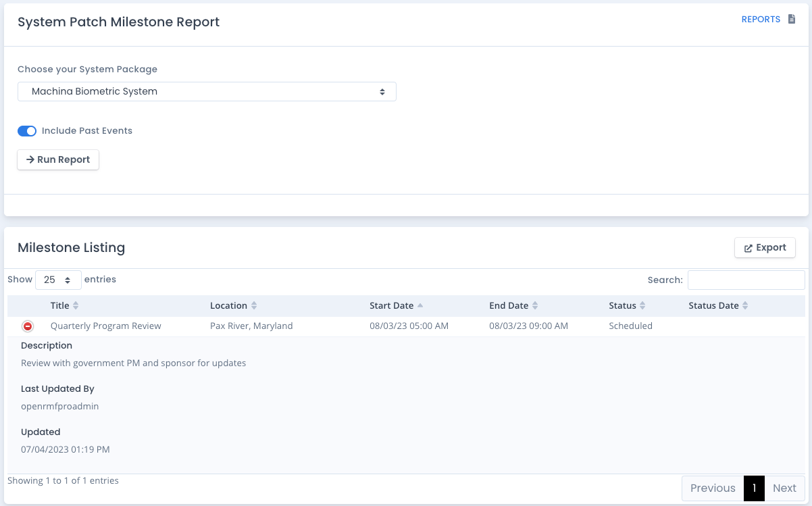The height and width of the screenshot is (506, 812).
Task: Click the Pax River, Maryland location cell
Action: [x=251, y=326]
